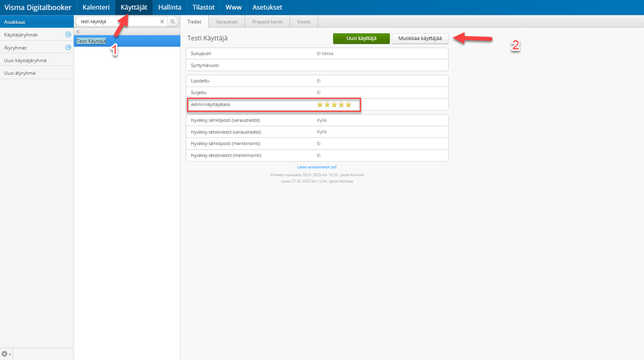Click the Visma Digitalbooker logo text
Image resolution: width=644 pixels, height=360 pixels.
click(x=38, y=7)
